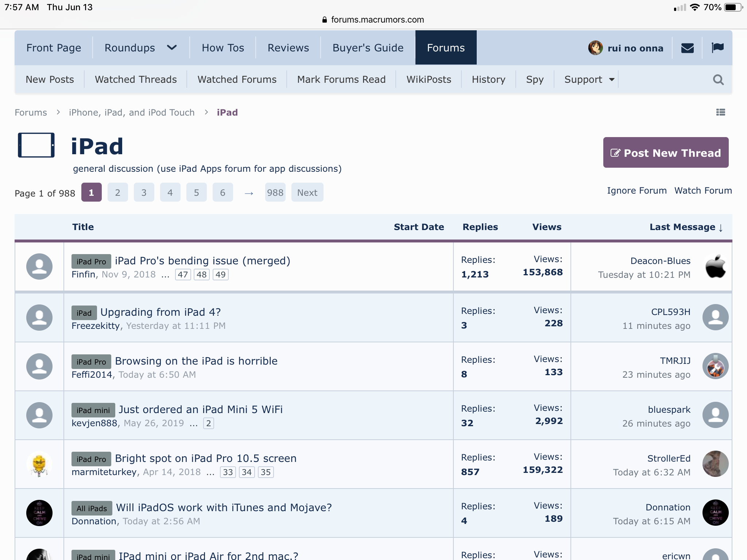747x560 pixels.
Task: Click Feffi2014's default avatar
Action: tap(39, 366)
